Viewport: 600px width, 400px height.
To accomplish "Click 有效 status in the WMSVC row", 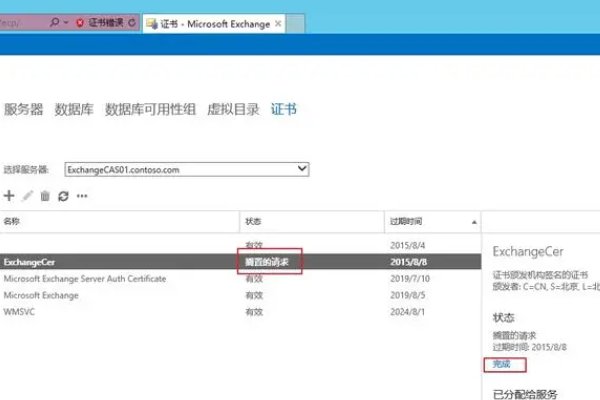I will coord(254,312).
